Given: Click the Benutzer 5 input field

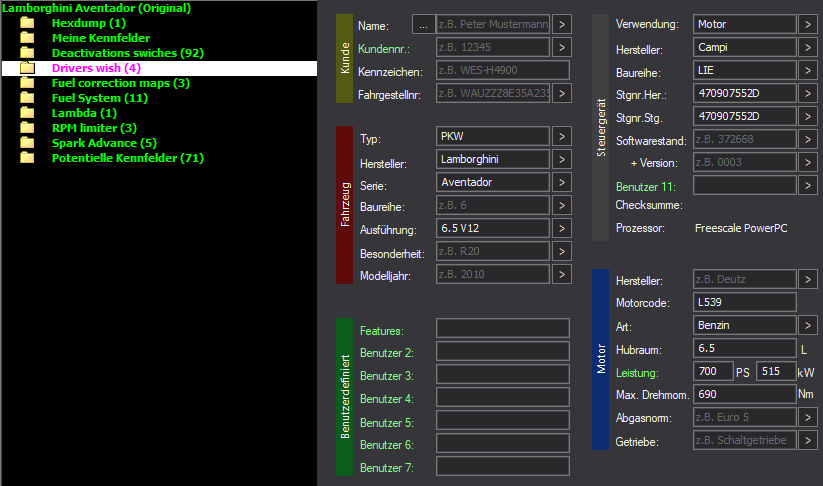Looking at the screenshot, I should coord(503,420).
